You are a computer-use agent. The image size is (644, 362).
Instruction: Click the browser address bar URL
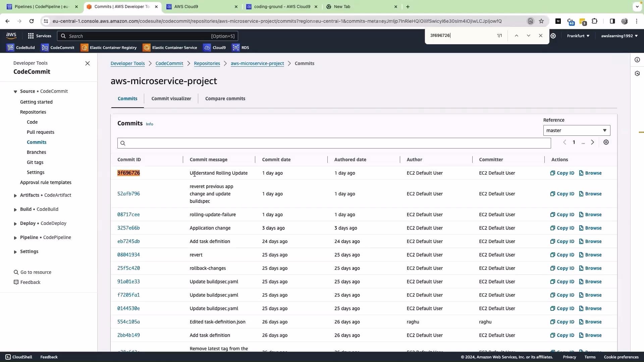click(x=277, y=21)
